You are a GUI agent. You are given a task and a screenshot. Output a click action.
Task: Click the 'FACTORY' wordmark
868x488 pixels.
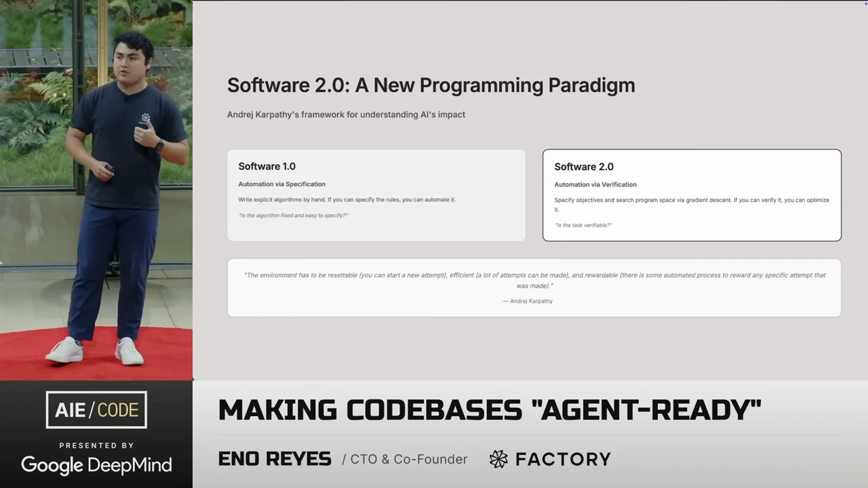(x=563, y=459)
